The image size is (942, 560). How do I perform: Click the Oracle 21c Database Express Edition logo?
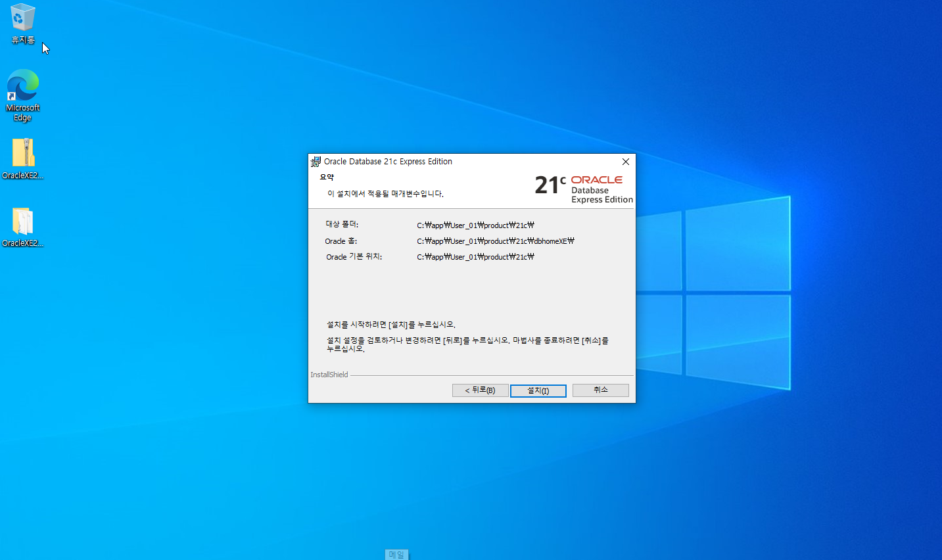click(x=584, y=189)
